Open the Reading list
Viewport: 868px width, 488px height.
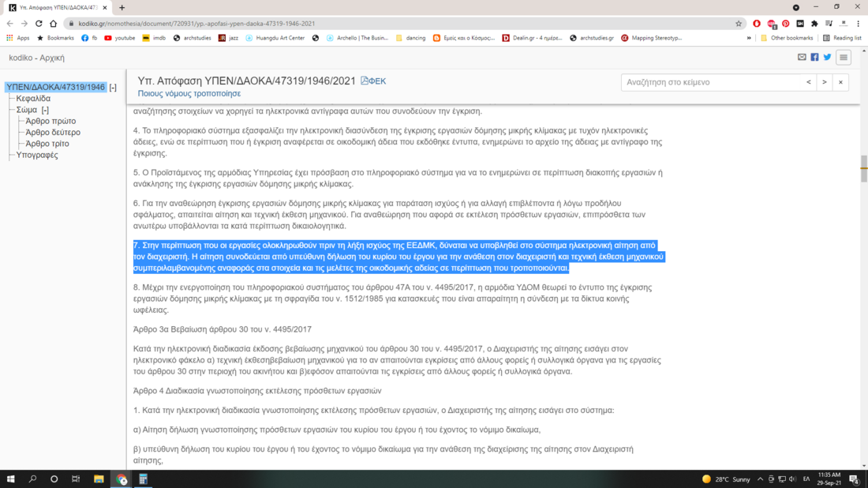tap(842, 38)
